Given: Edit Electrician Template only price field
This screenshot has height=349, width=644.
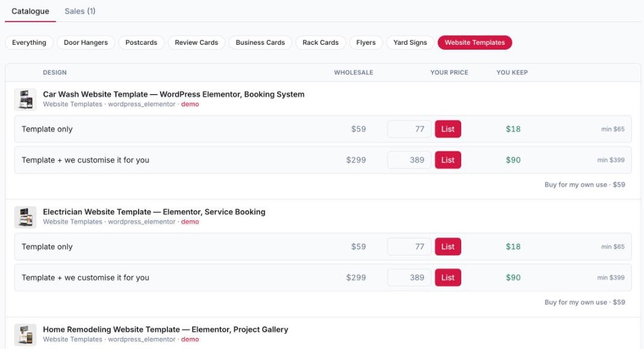Looking at the screenshot, I should [410, 247].
